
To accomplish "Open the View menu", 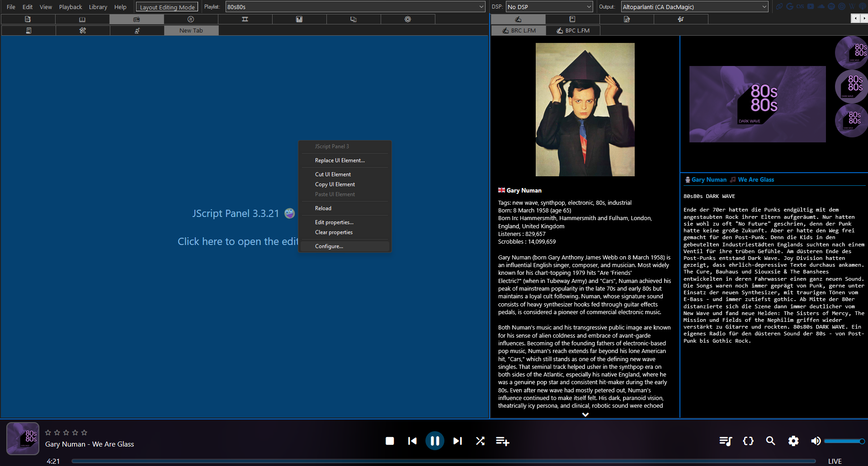I will (x=46, y=7).
